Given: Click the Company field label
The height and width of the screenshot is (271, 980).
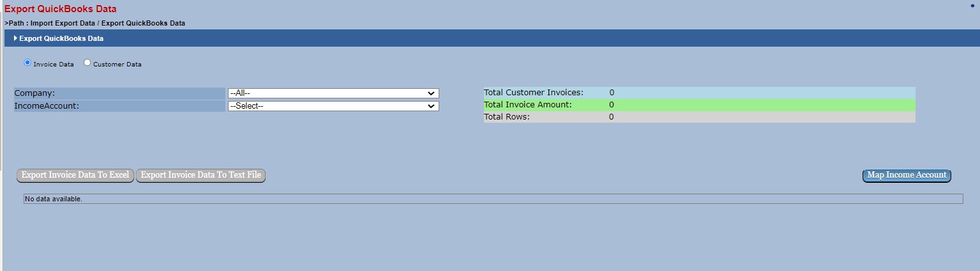Looking at the screenshot, I should (34, 93).
